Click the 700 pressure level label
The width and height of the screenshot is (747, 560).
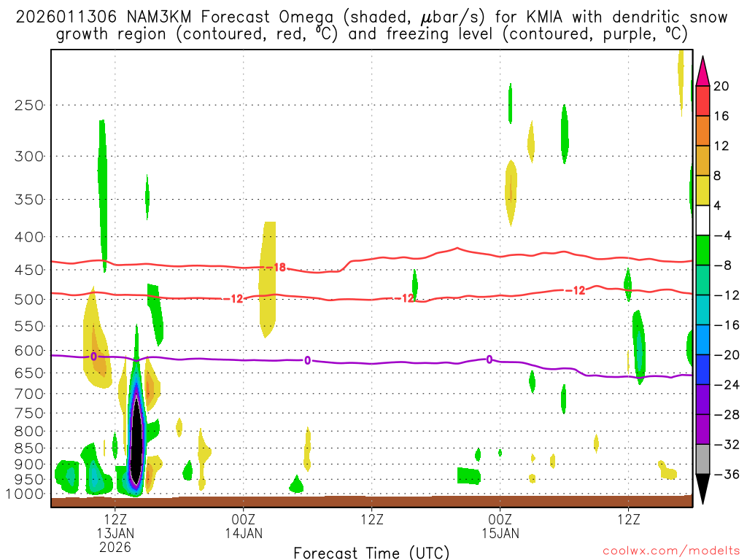[x=29, y=394]
